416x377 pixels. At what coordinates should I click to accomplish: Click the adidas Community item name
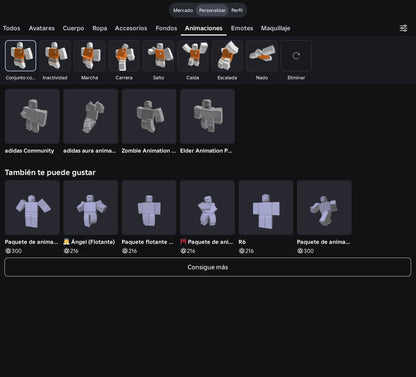click(29, 151)
